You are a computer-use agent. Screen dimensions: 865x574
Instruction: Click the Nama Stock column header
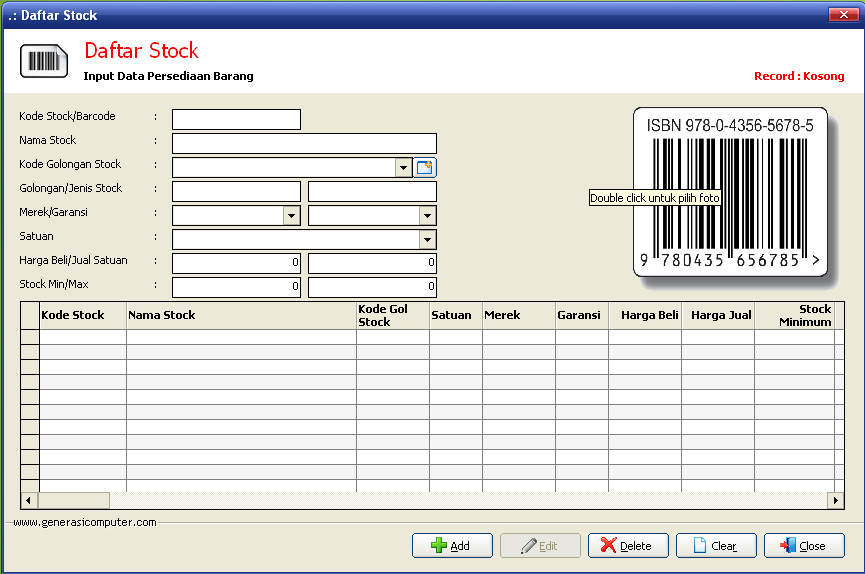[240, 316]
